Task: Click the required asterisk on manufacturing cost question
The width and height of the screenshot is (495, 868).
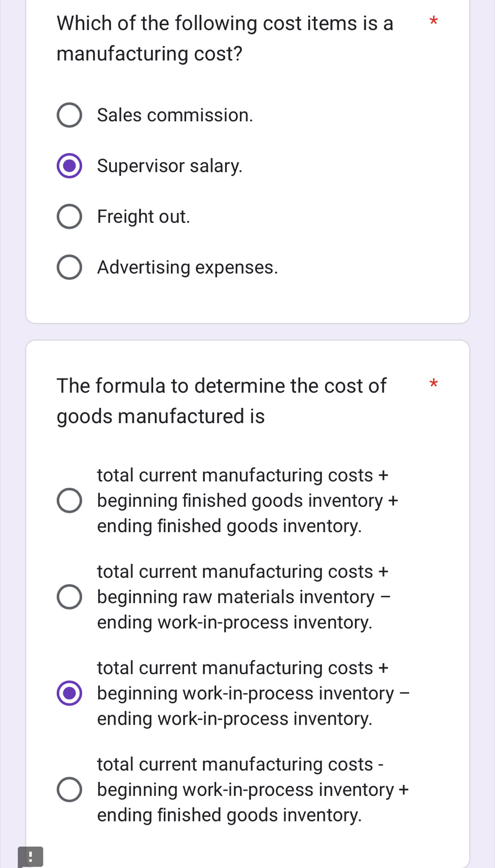Action: 433,22
